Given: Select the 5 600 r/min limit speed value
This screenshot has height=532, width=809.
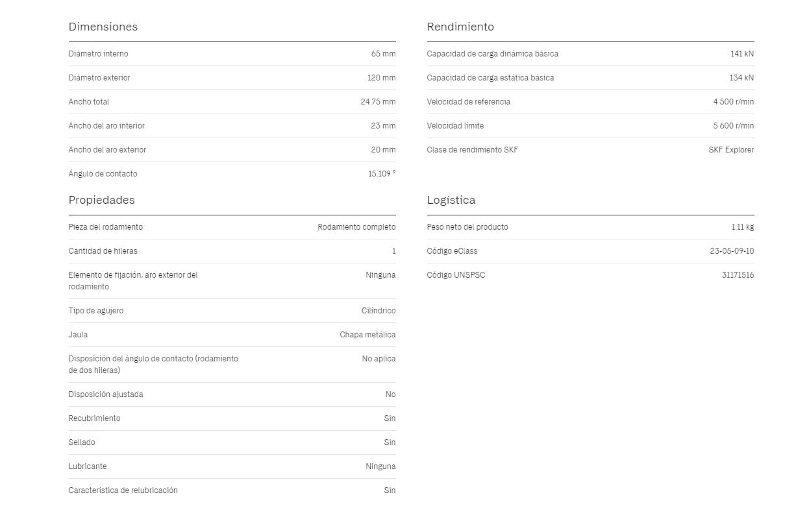Looking at the screenshot, I should 734,126.
